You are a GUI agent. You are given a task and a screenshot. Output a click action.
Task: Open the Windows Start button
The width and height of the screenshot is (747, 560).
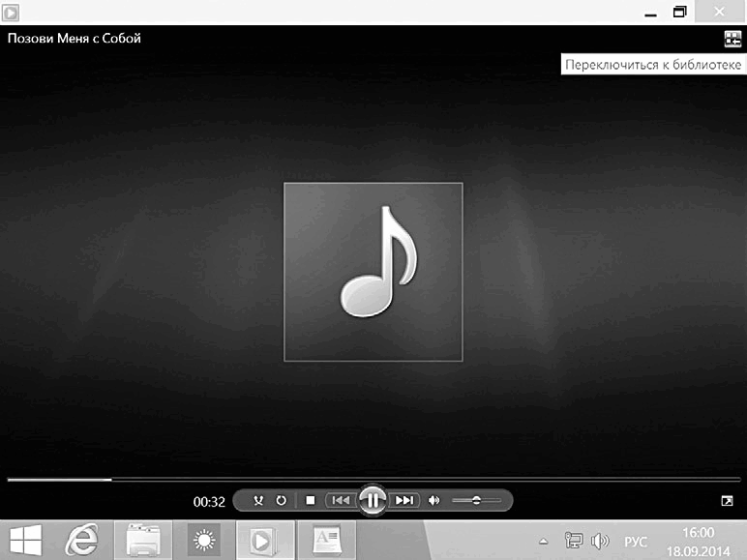pos(26,541)
